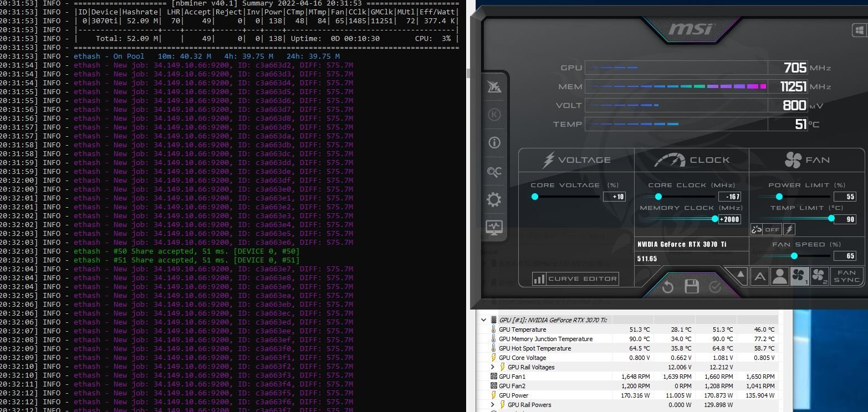The image size is (868, 412).
Task: Click the Fan Speed slider handle
Action: (794, 256)
